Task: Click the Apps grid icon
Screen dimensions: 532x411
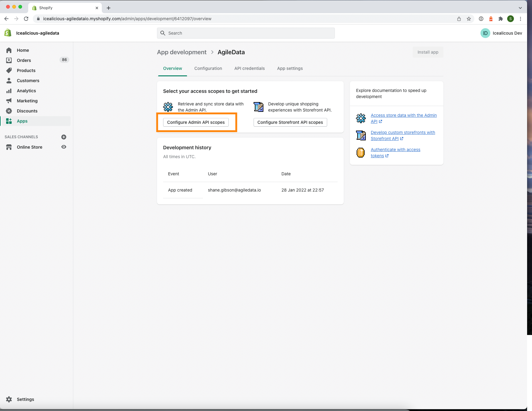Action: pyautogui.click(x=9, y=121)
